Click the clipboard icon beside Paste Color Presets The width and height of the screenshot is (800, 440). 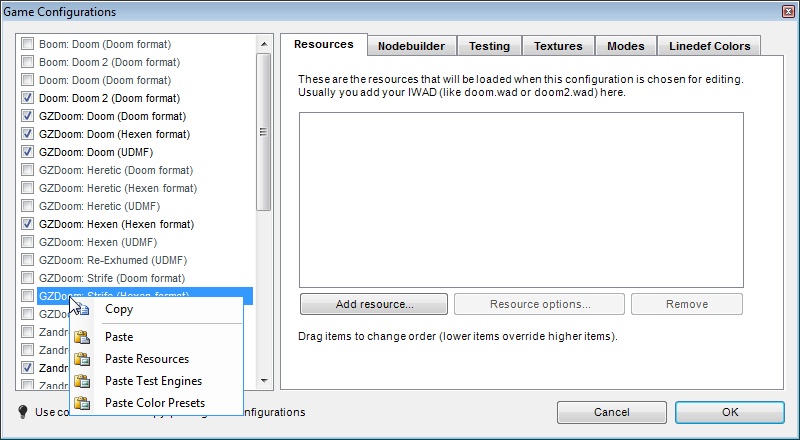82,403
